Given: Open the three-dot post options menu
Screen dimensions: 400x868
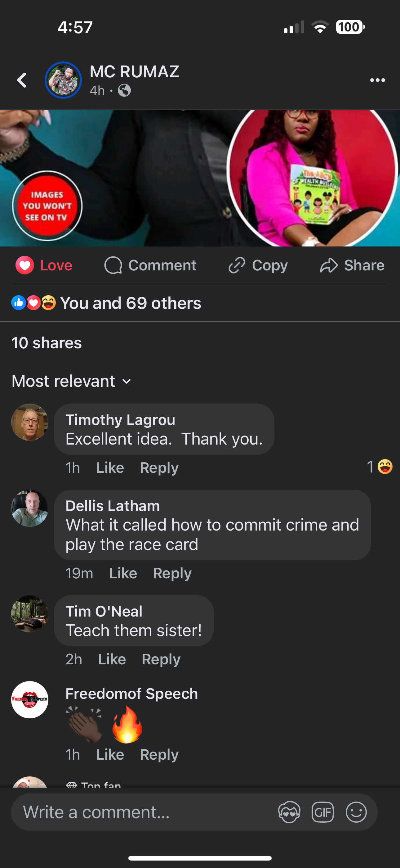Looking at the screenshot, I should coord(377,80).
